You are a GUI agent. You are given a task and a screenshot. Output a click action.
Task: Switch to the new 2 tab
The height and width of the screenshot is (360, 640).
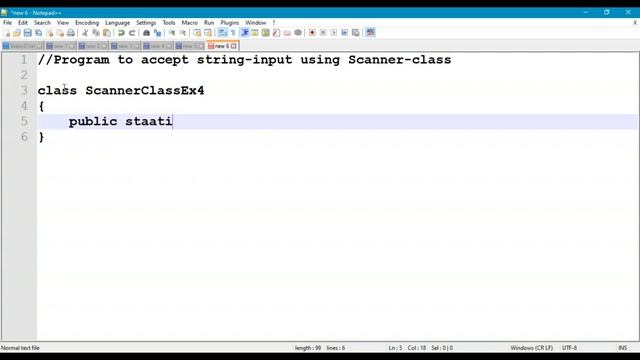93,46
